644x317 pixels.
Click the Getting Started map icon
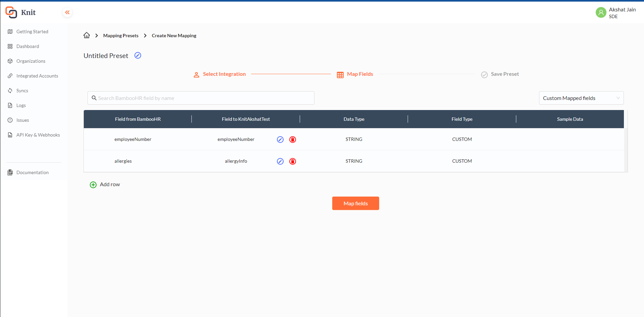pos(10,32)
